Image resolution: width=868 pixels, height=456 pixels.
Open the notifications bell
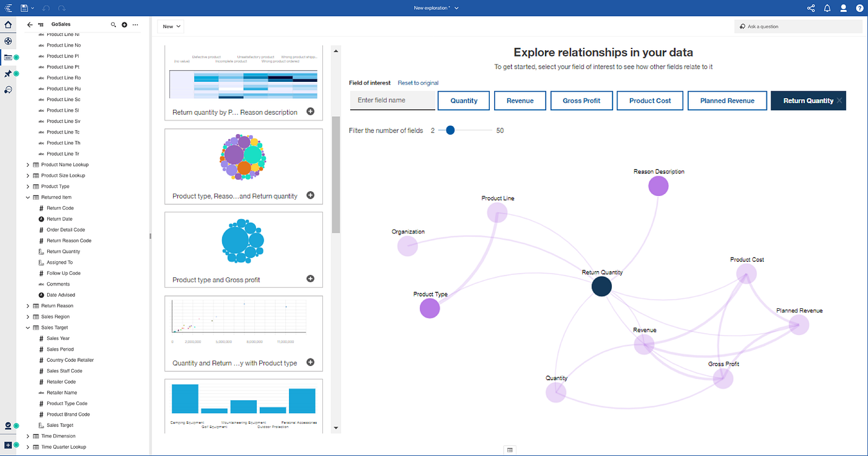click(x=827, y=8)
